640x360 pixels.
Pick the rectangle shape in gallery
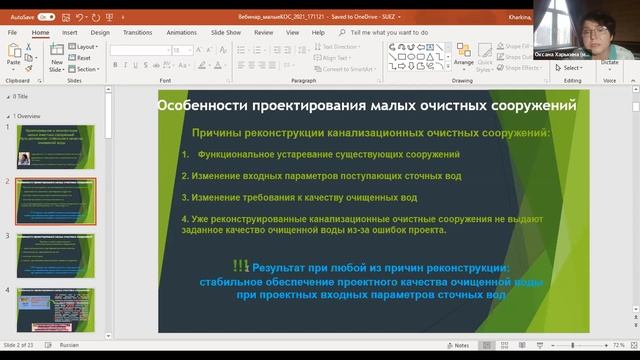pos(402,57)
